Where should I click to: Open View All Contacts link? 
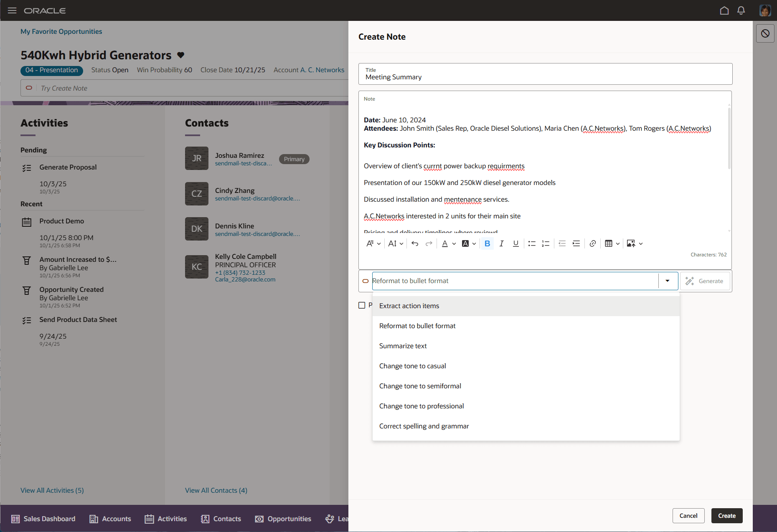(216, 490)
